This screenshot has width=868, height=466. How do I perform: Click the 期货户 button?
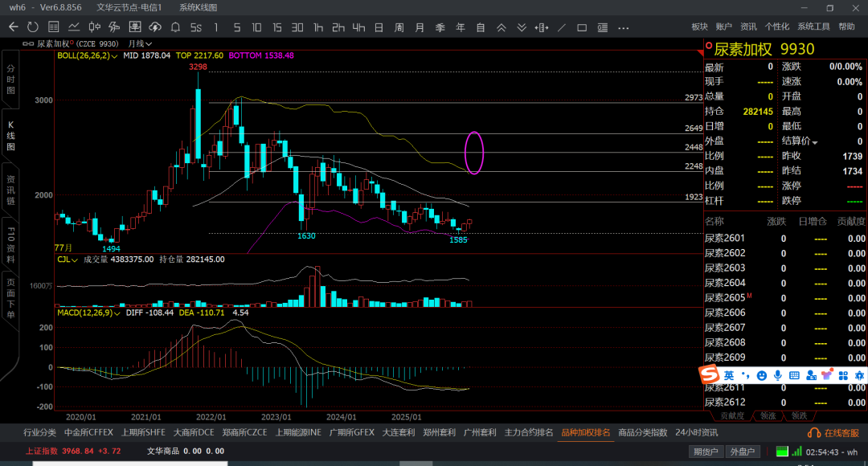pyautogui.click(x=706, y=452)
